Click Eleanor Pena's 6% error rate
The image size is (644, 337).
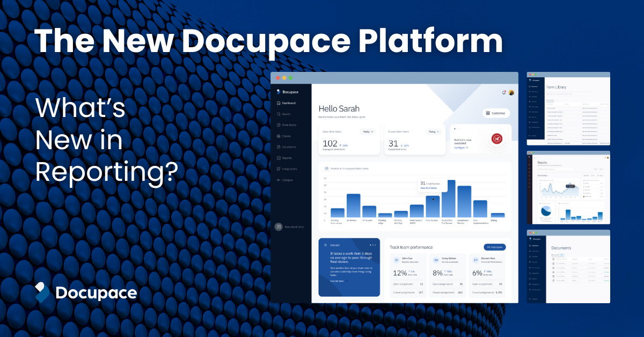[x=478, y=273]
